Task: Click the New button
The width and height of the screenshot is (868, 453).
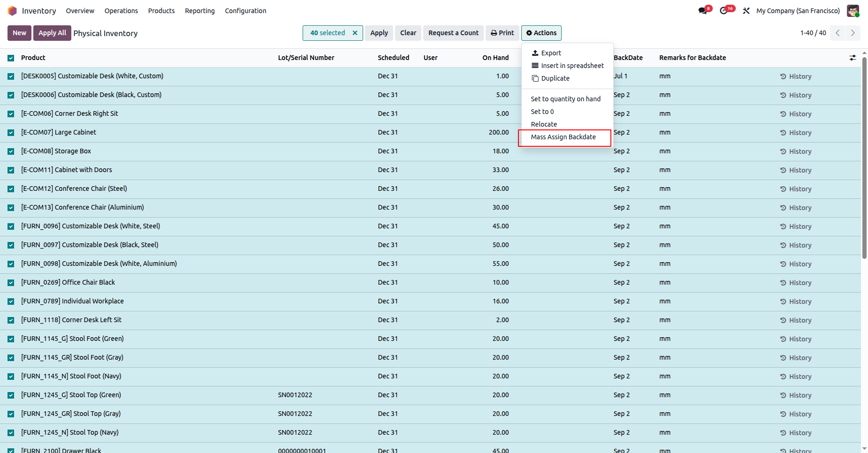Action: point(19,33)
